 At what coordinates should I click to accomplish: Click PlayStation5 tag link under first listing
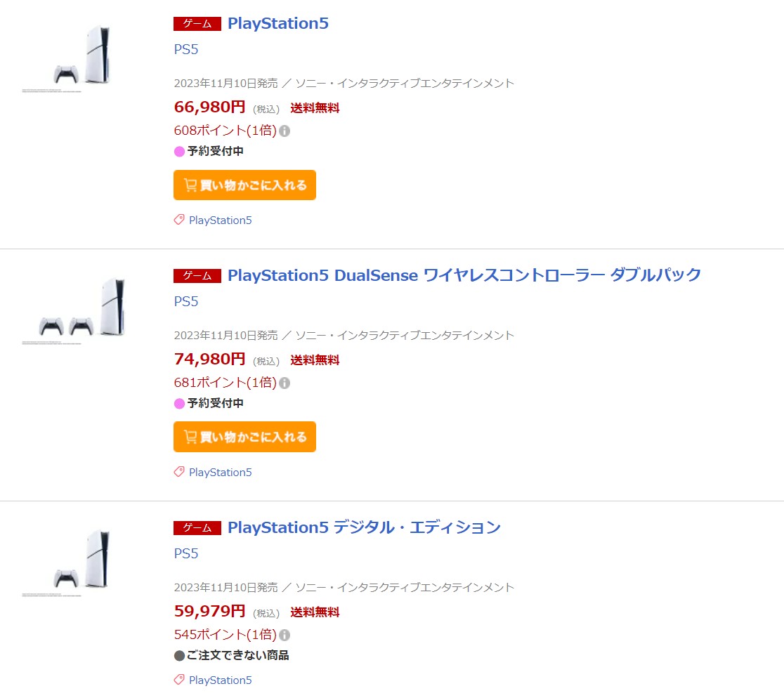(220, 220)
